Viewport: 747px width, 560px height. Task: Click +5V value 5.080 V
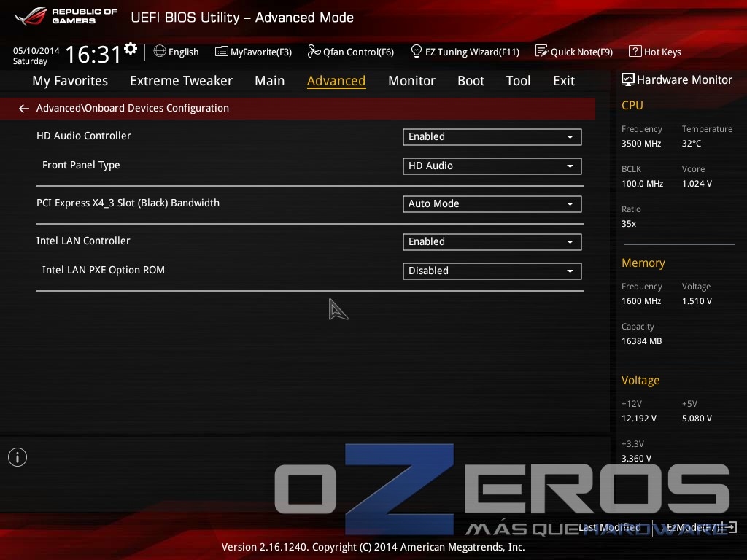click(697, 418)
